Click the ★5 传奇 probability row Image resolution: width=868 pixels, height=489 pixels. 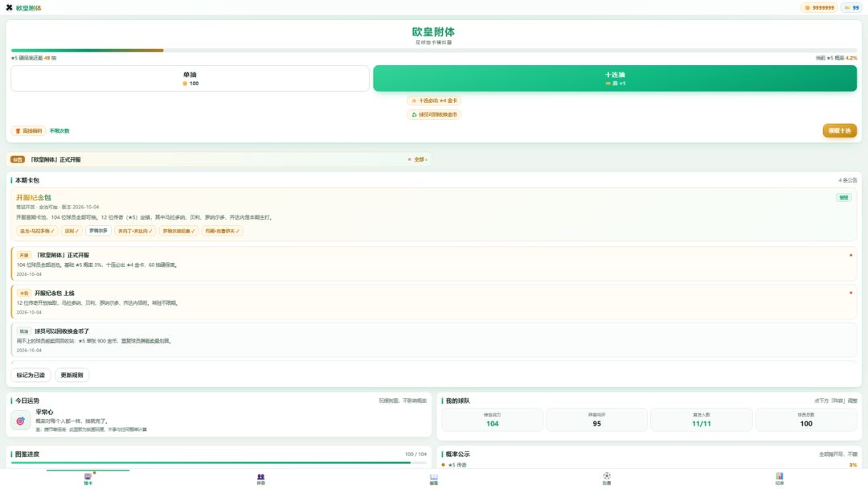point(649,465)
